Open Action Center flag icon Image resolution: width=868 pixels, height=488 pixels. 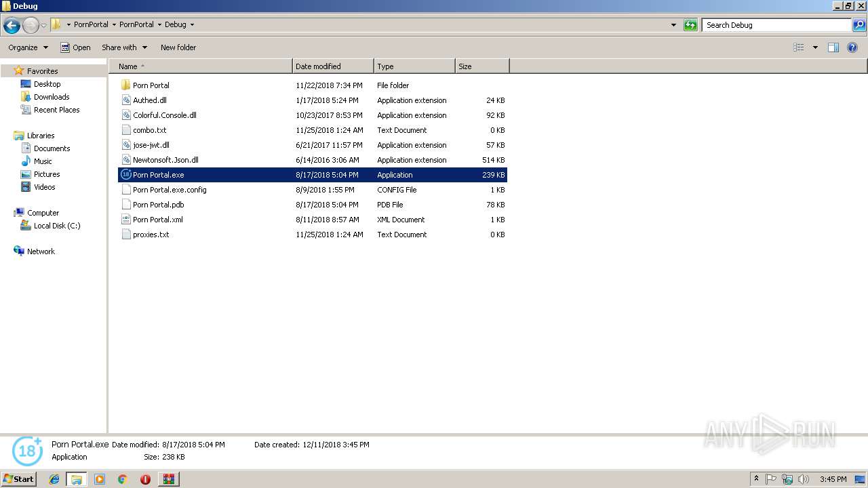pos(772,479)
